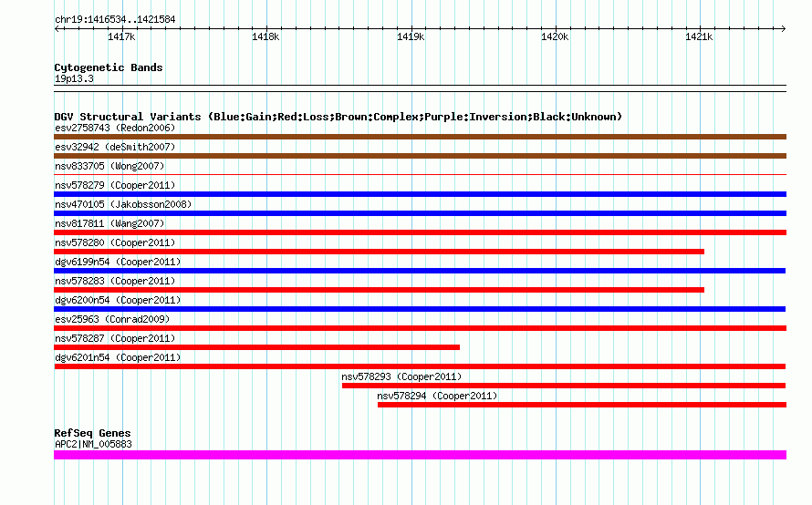Click the DGV Structural Variants track title

(x=338, y=117)
